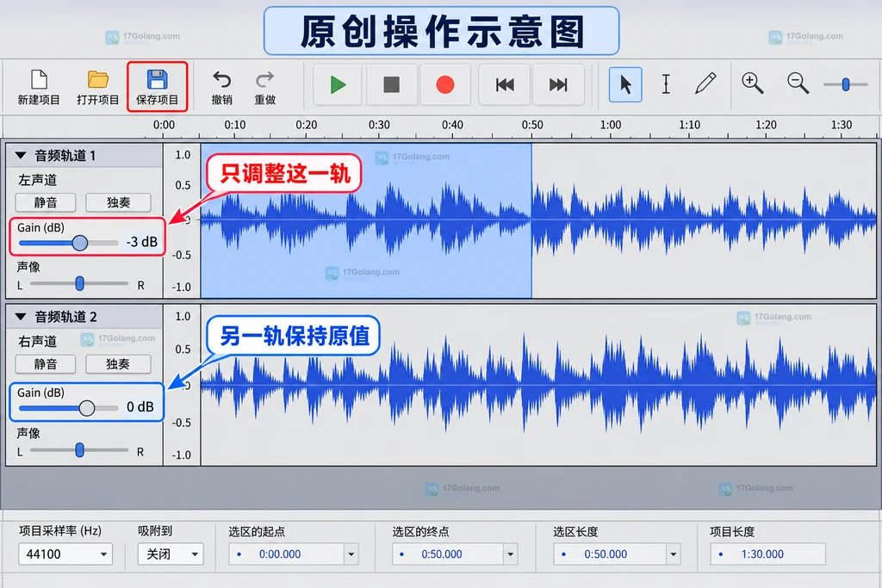Viewport: 882px width, 588px height.
Task: Start playback with green play button
Action: pos(338,85)
